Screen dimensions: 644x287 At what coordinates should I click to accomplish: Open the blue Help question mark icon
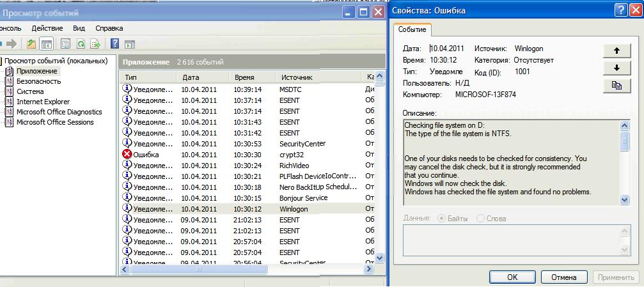point(115,44)
